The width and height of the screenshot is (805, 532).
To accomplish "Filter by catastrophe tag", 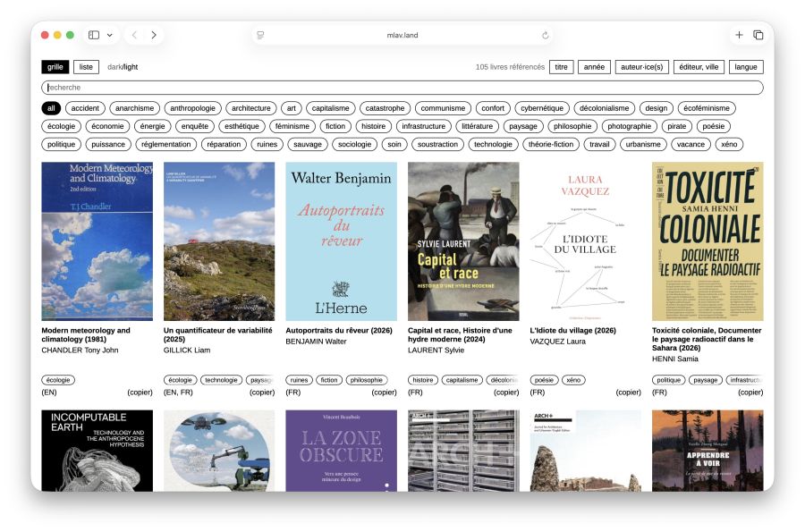I will 385,108.
